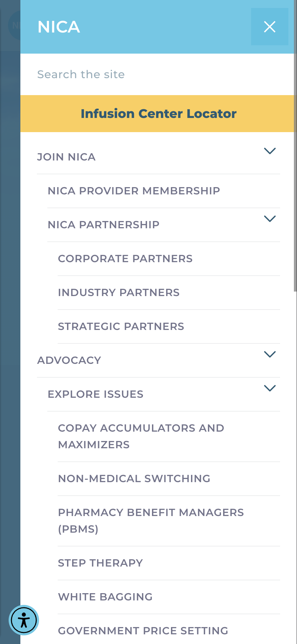Viewport: 297px width, 644px height.
Task: Open the accessibility options widget
Action: (24, 620)
